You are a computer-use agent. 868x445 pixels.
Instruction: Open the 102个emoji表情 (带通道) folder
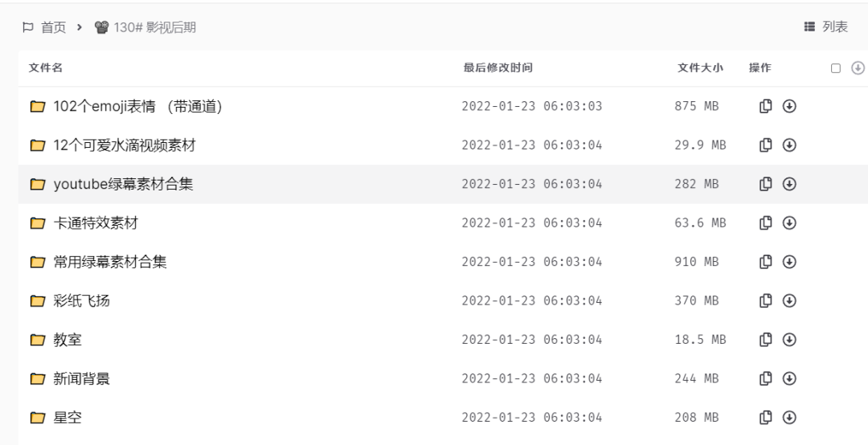pos(137,106)
